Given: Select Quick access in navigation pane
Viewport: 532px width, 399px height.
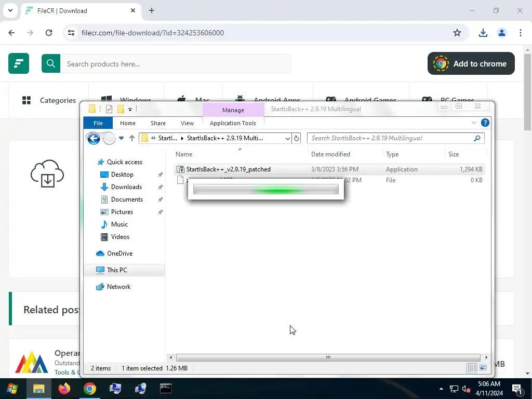Looking at the screenshot, I should (x=124, y=162).
